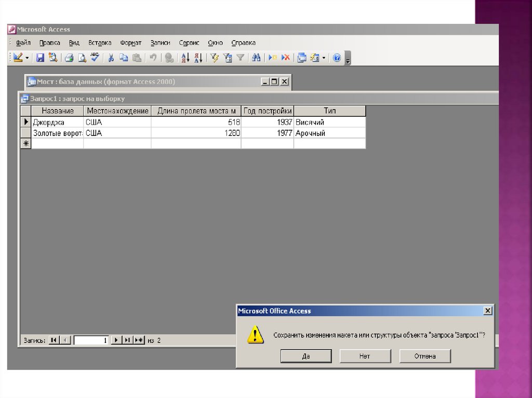Open Filter by Form icon
532x398 pixels.
point(228,58)
